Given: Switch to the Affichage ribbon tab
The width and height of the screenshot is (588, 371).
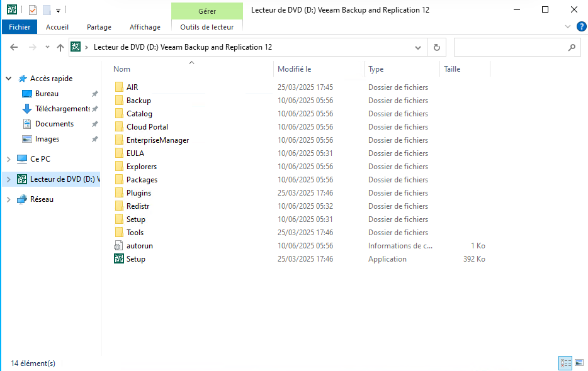Looking at the screenshot, I should pyautogui.click(x=145, y=27).
